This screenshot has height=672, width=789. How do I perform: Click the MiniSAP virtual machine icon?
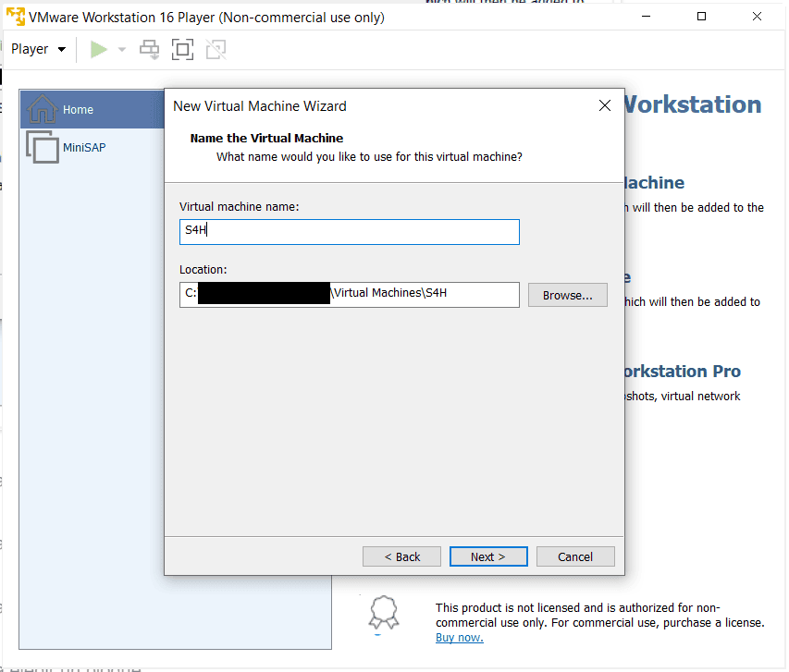(x=43, y=147)
